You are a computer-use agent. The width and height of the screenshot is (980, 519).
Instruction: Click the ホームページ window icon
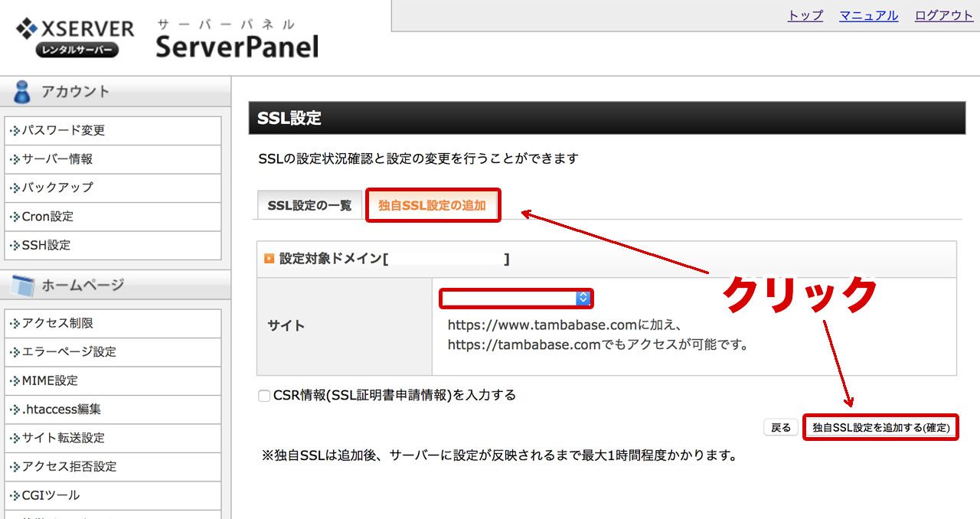22,286
